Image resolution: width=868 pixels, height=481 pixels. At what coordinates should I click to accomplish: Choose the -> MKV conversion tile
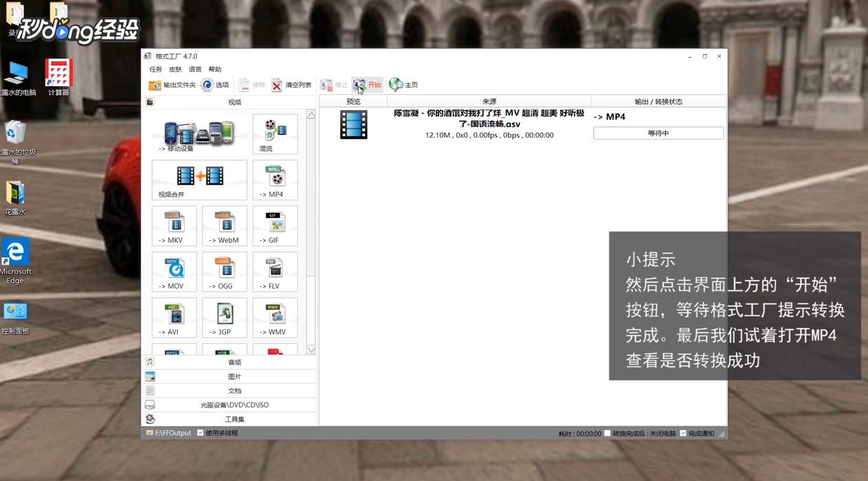pyautogui.click(x=174, y=226)
